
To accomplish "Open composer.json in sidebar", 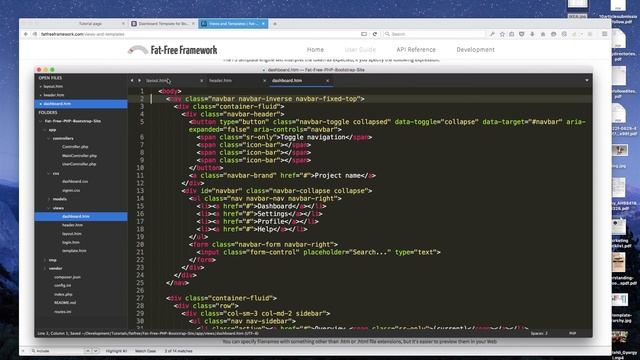I will click(67, 277).
